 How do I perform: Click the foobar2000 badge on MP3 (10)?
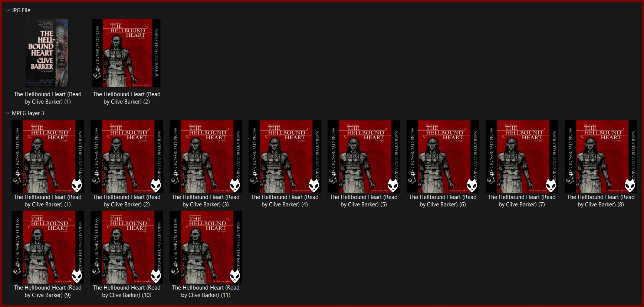point(156,276)
